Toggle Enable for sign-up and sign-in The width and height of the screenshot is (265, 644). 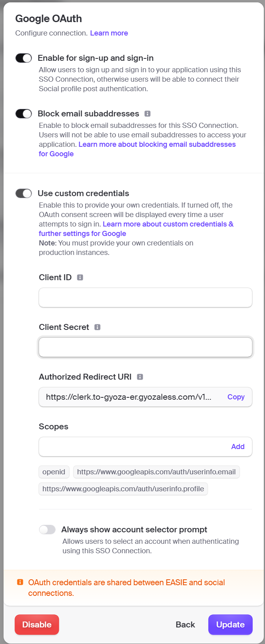pos(24,58)
